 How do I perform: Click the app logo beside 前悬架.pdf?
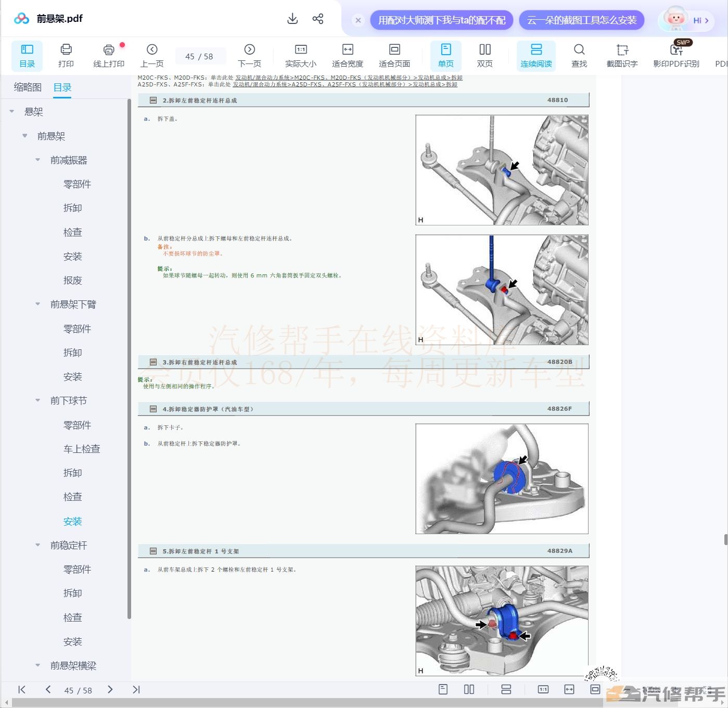click(21, 19)
